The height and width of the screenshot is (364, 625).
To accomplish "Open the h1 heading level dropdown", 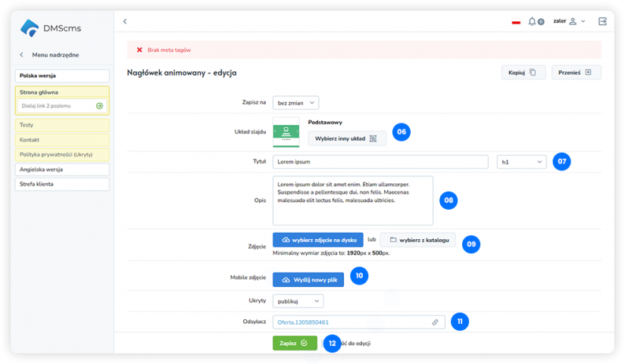I will coord(521,162).
